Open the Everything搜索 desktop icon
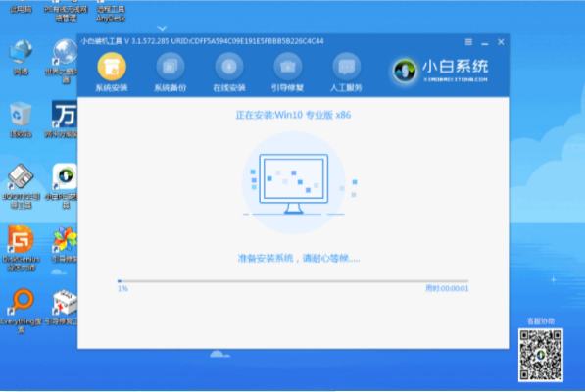This screenshot has height=392, width=585. coord(21,311)
